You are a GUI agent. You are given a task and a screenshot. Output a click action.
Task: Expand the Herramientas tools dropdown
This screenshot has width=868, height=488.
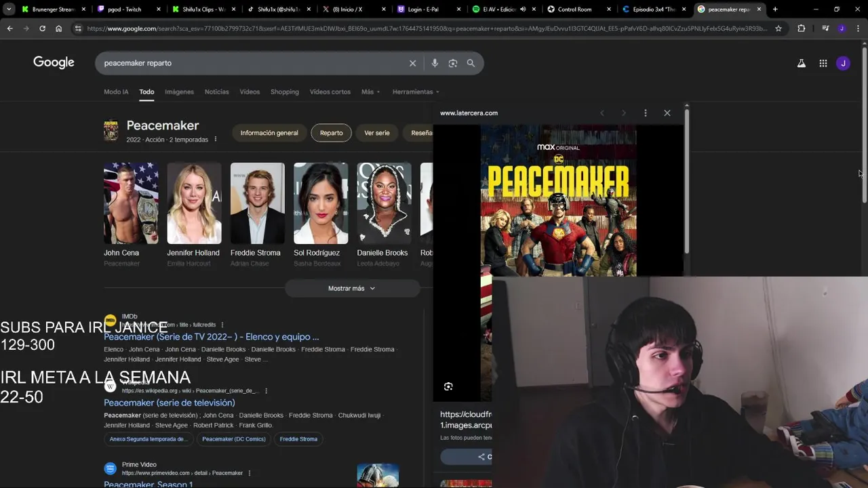pyautogui.click(x=416, y=91)
